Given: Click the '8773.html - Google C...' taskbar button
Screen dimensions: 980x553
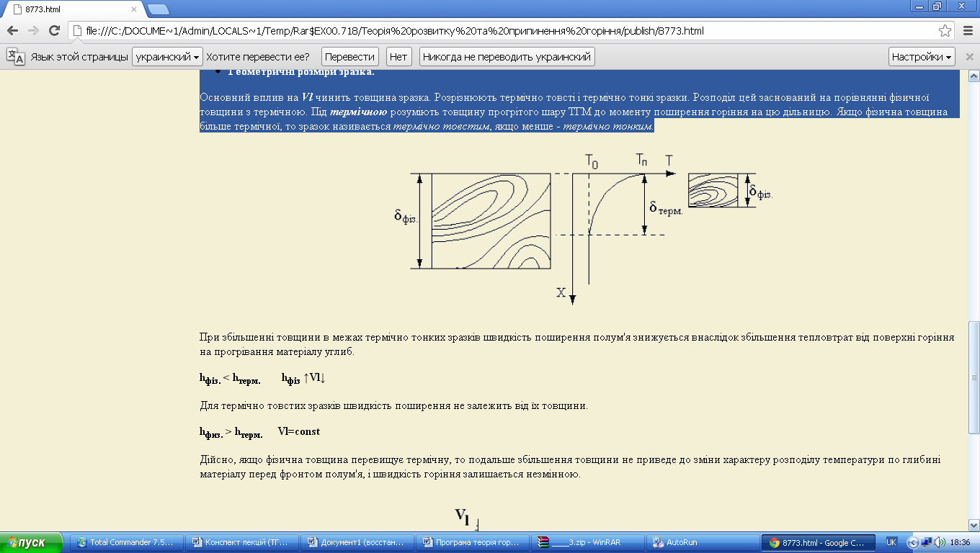Looking at the screenshot, I should [x=818, y=543].
